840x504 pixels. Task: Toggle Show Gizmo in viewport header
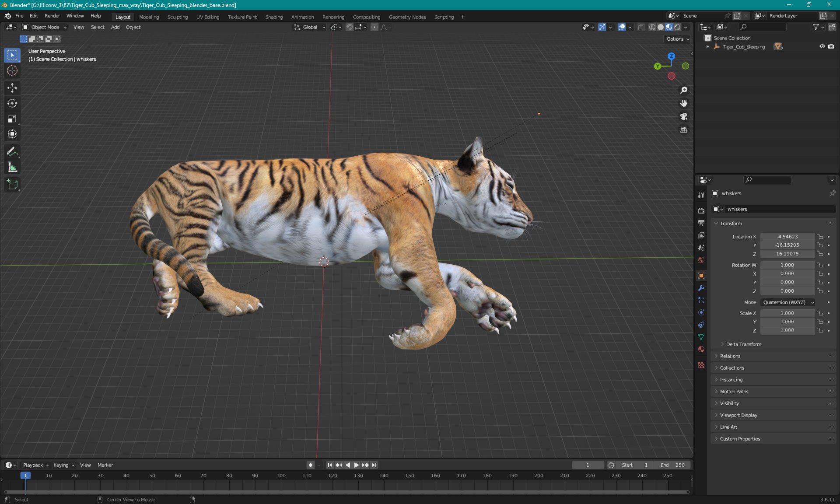click(602, 27)
